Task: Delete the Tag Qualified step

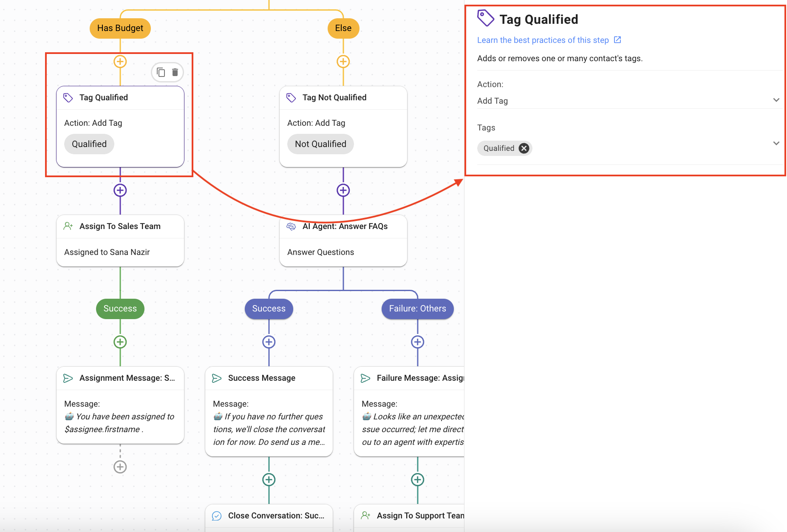Action: pyautogui.click(x=175, y=72)
